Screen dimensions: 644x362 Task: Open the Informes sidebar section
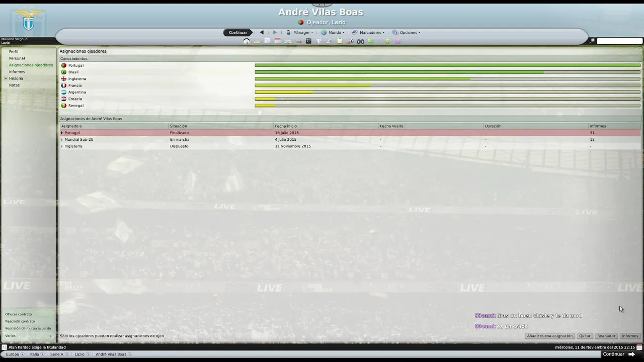coord(17,72)
